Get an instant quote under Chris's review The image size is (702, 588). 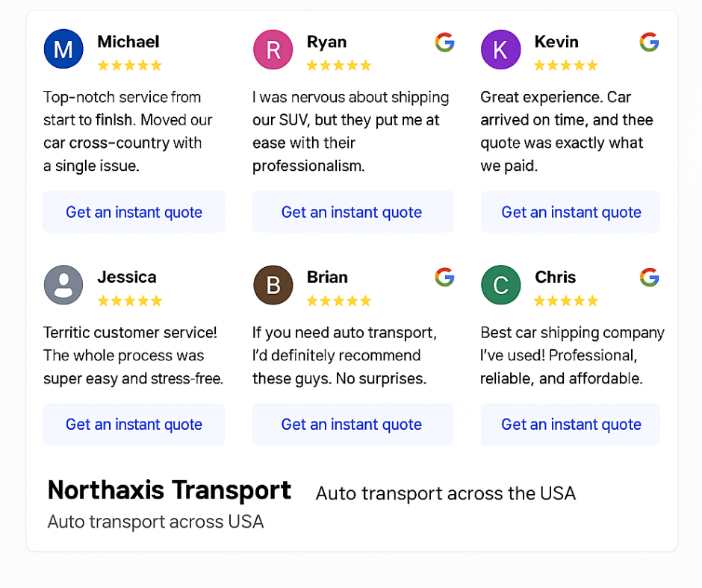[x=571, y=425]
